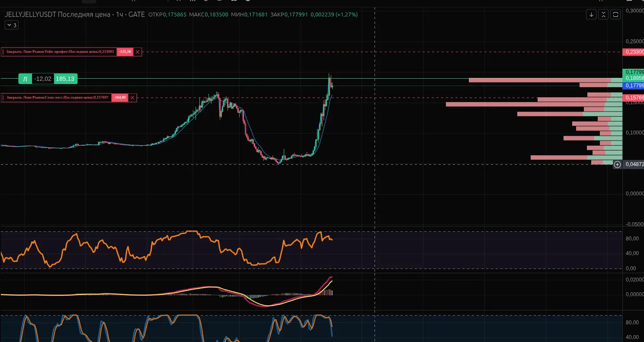Click the red 0,15769 stop-loss price tag
644x342 pixels.
[x=633, y=98]
